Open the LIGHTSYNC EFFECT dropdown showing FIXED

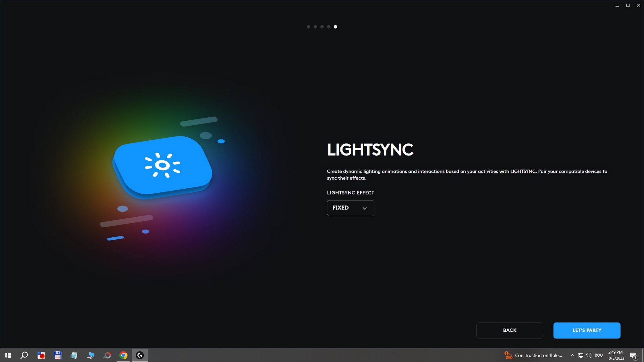point(350,208)
